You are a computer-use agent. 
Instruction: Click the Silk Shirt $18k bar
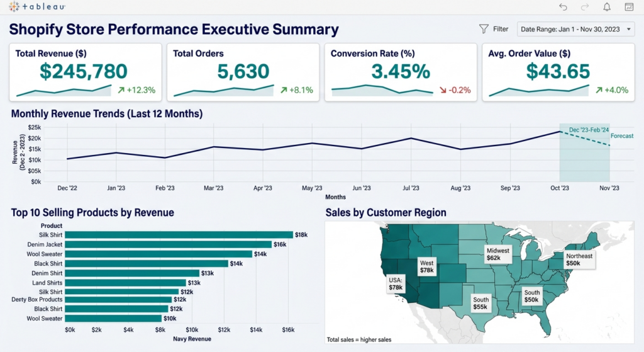click(179, 235)
